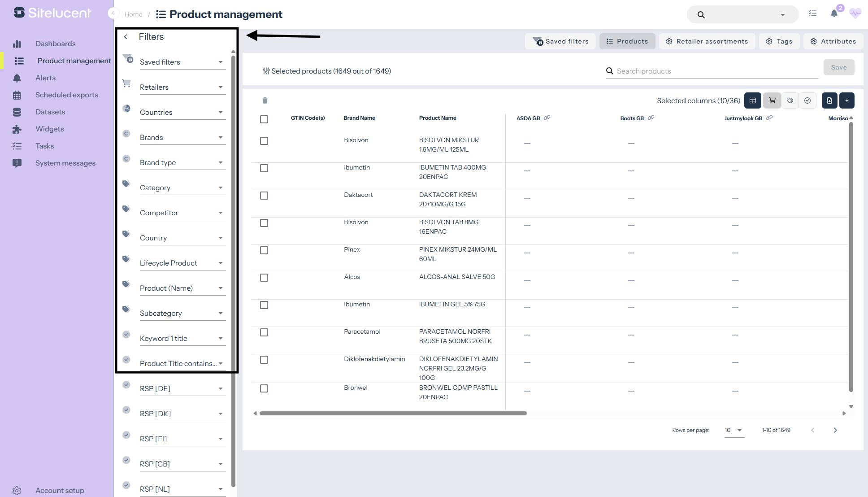Toggle the select-all header checkbox

coord(264,119)
